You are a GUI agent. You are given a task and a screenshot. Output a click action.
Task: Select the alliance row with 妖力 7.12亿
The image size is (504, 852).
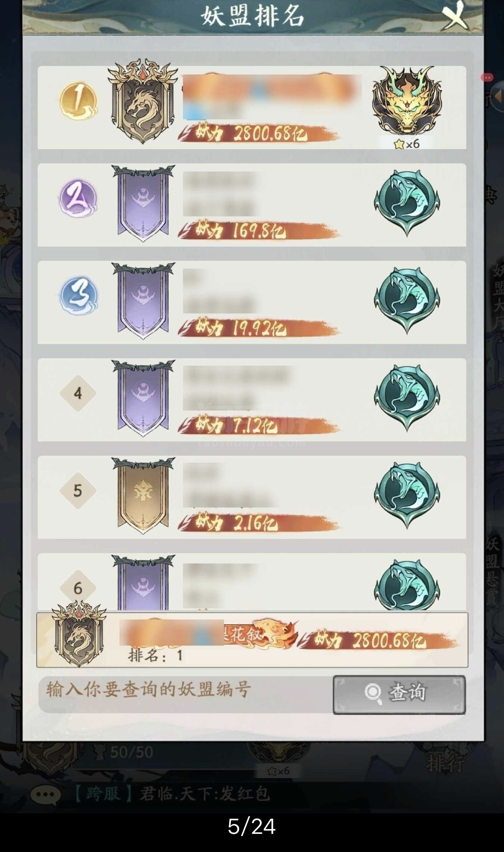252,400
